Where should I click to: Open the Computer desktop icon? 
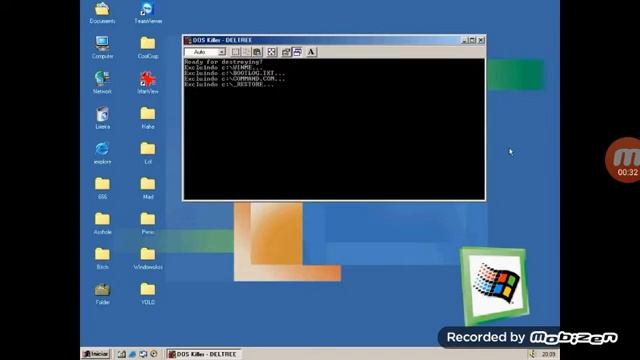coord(102,47)
